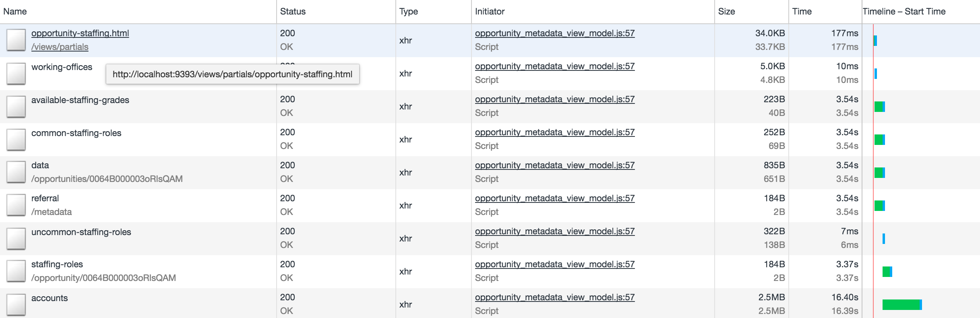Image resolution: width=980 pixels, height=318 pixels.
Task: Click the staffing-roles request icon
Action: click(16, 271)
